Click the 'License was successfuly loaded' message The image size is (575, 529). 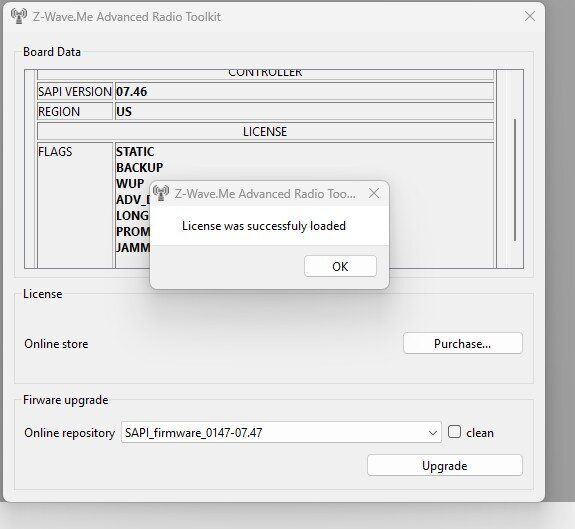264,226
